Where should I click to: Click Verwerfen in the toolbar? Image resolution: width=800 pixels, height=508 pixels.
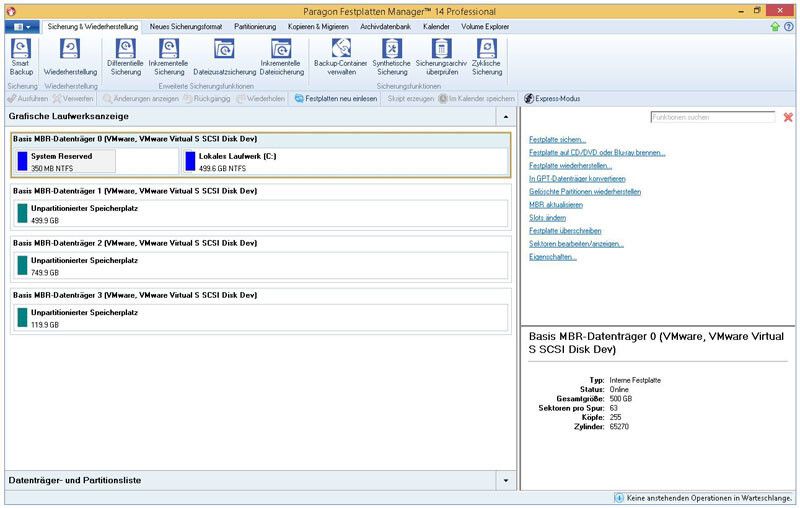pos(73,98)
